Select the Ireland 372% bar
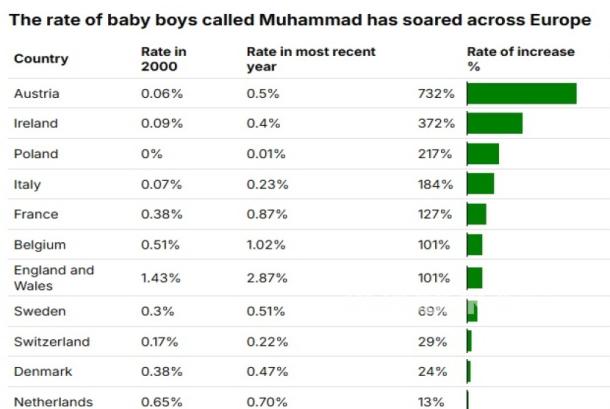This screenshot has width=610, height=409. [x=494, y=123]
